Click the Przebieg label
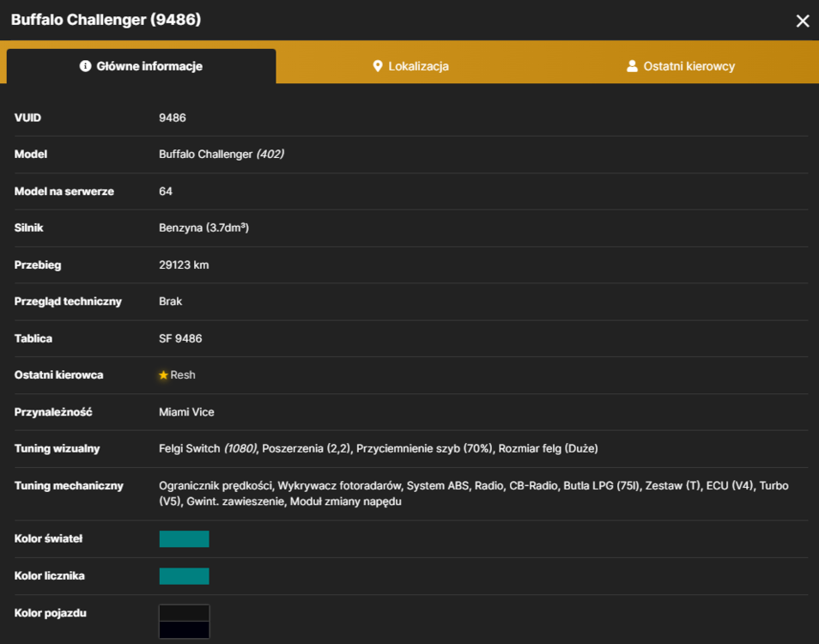Image resolution: width=819 pixels, height=644 pixels. (x=38, y=264)
